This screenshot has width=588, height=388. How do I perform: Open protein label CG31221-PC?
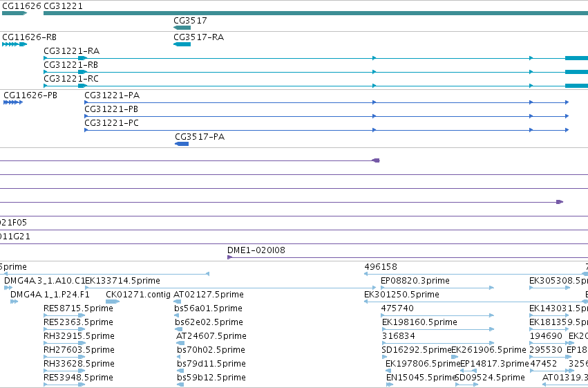point(112,122)
